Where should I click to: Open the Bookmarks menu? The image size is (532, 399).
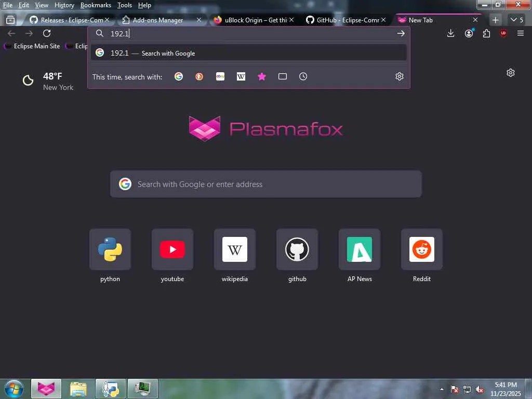pos(96,5)
